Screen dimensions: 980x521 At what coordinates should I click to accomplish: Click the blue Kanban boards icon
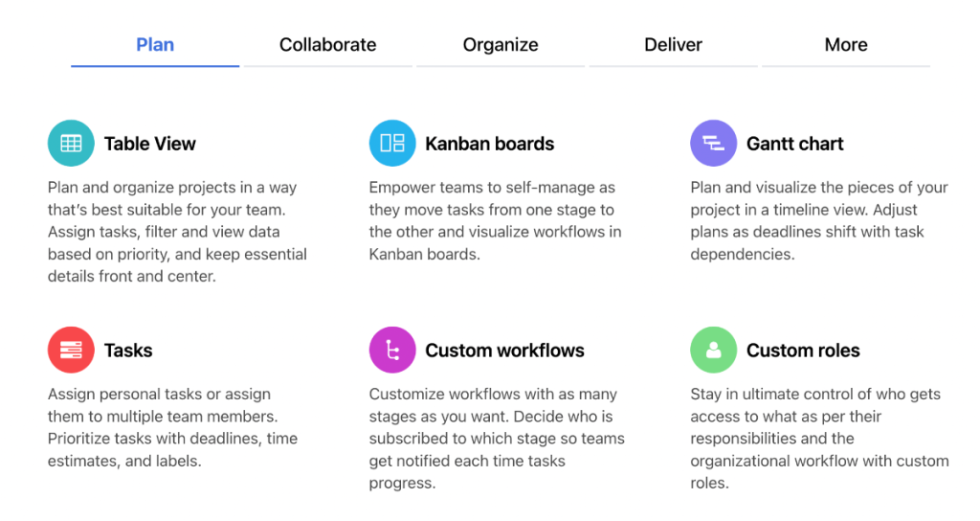point(392,144)
